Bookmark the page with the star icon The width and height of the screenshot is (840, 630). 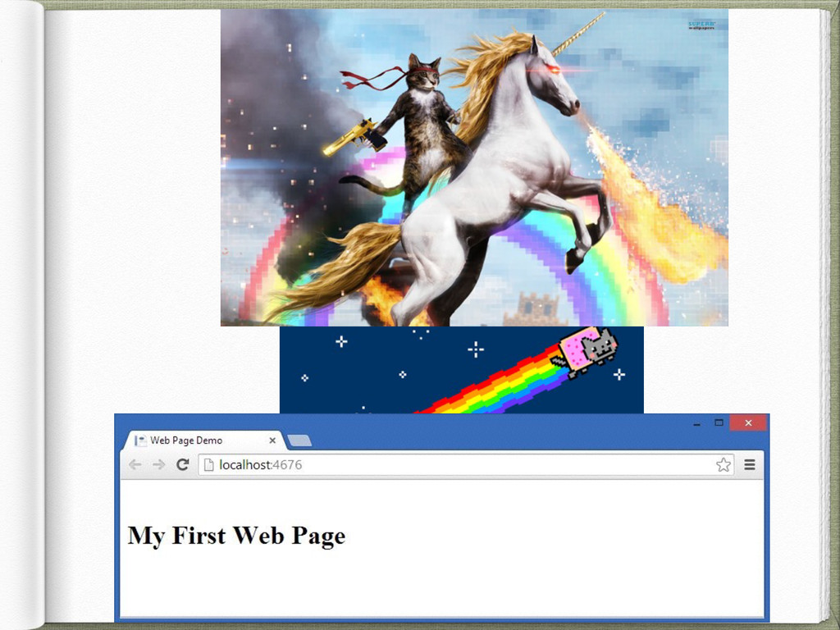point(724,464)
